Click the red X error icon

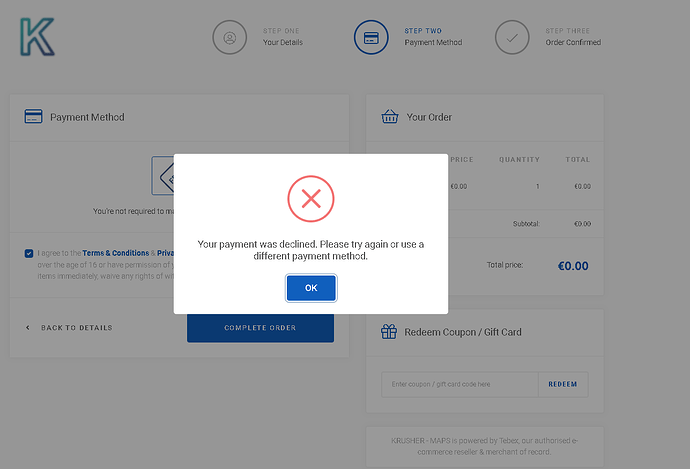point(311,199)
